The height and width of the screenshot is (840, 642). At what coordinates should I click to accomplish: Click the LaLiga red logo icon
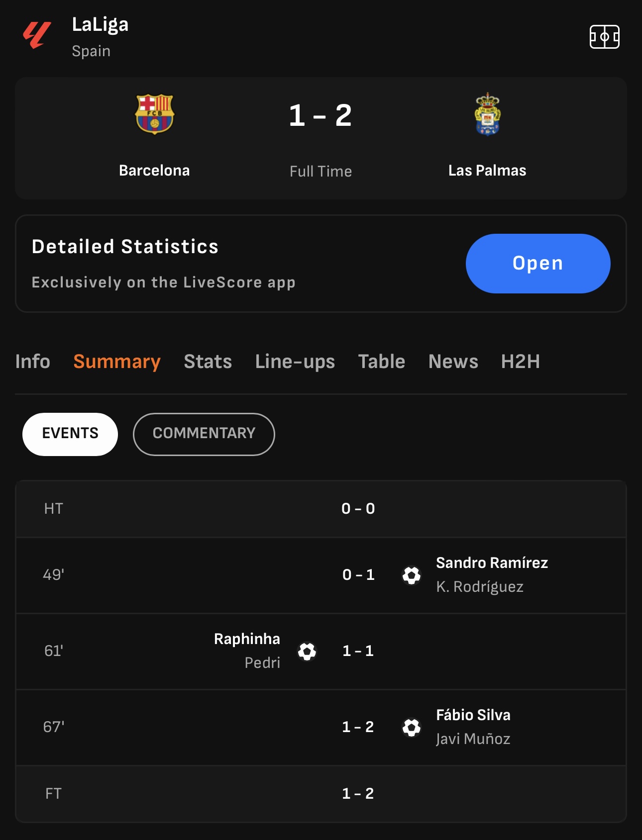37,35
